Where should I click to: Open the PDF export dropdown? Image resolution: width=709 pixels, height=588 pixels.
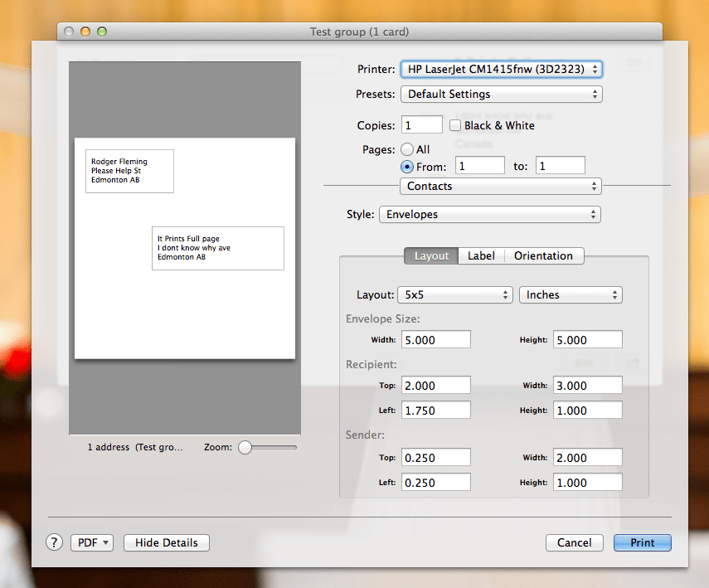pyautogui.click(x=91, y=542)
